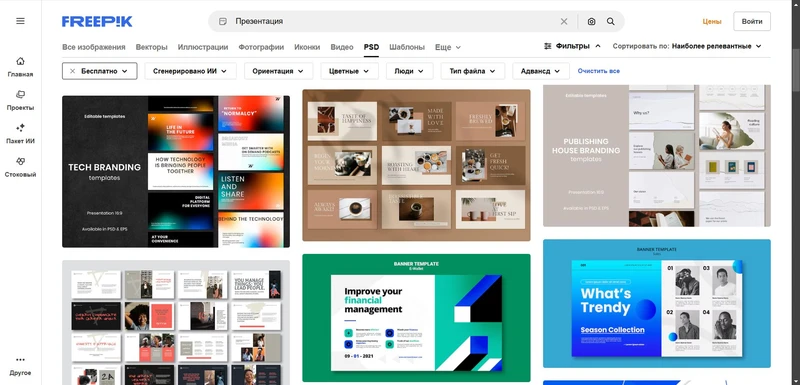800x385 pixels.
Task: Clear the search field text
Action: pos(564,21)
